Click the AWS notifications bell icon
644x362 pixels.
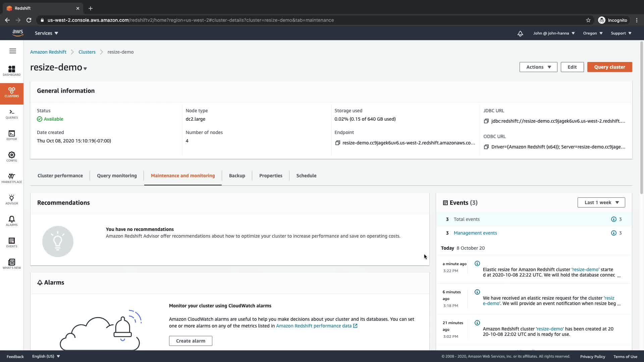pyautogui.click(x=520, y=33)
